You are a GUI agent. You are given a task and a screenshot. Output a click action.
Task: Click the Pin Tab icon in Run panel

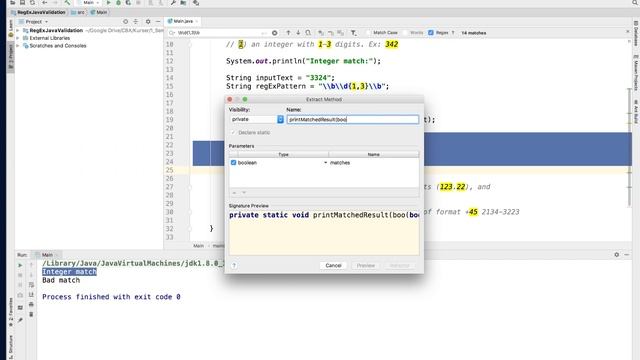pos(20,321)
